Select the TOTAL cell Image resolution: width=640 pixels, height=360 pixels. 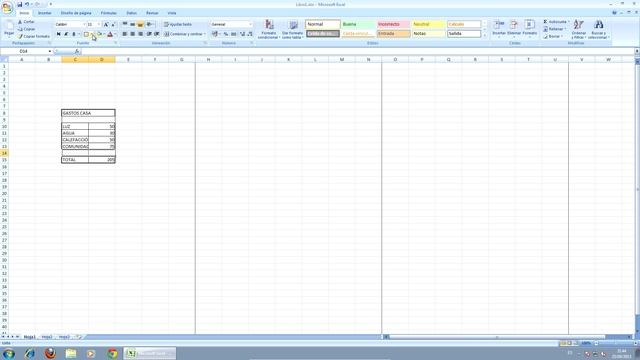click(x=75, y=160)
